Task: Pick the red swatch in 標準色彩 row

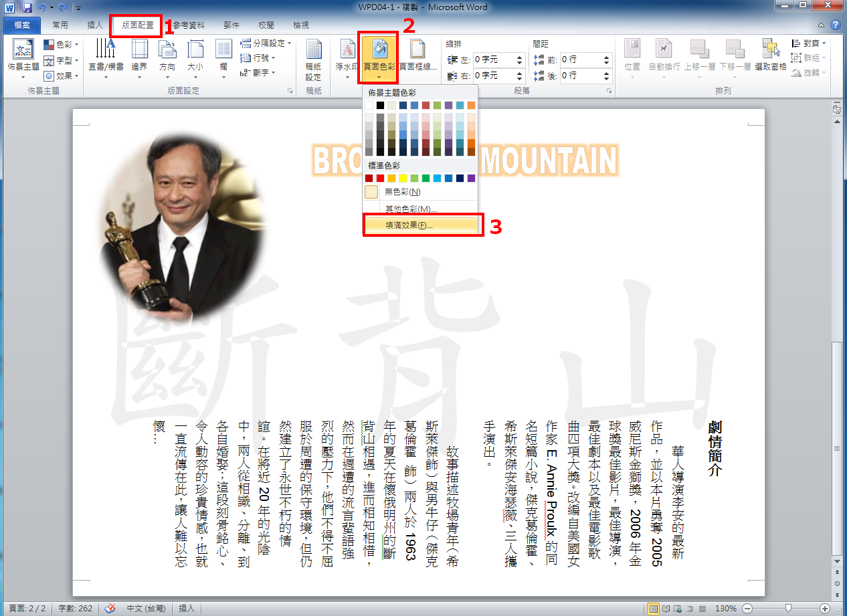Action: 380,179
